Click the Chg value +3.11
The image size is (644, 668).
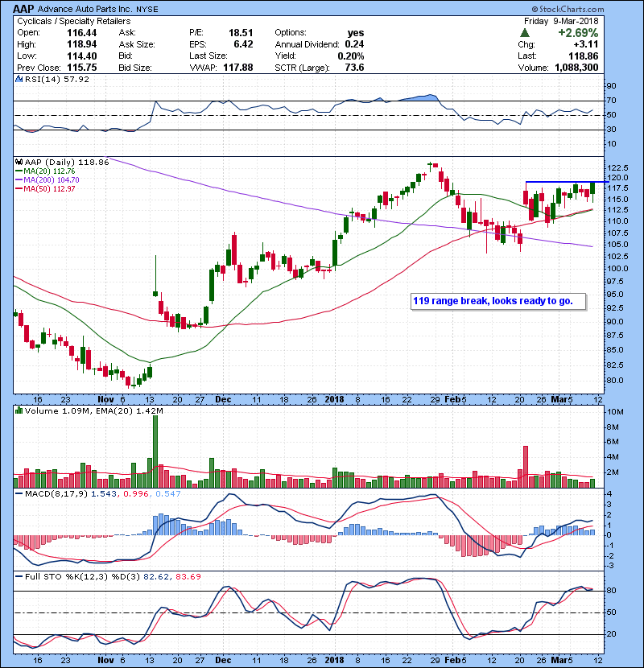pyautogui.click(x=585, y=44)
